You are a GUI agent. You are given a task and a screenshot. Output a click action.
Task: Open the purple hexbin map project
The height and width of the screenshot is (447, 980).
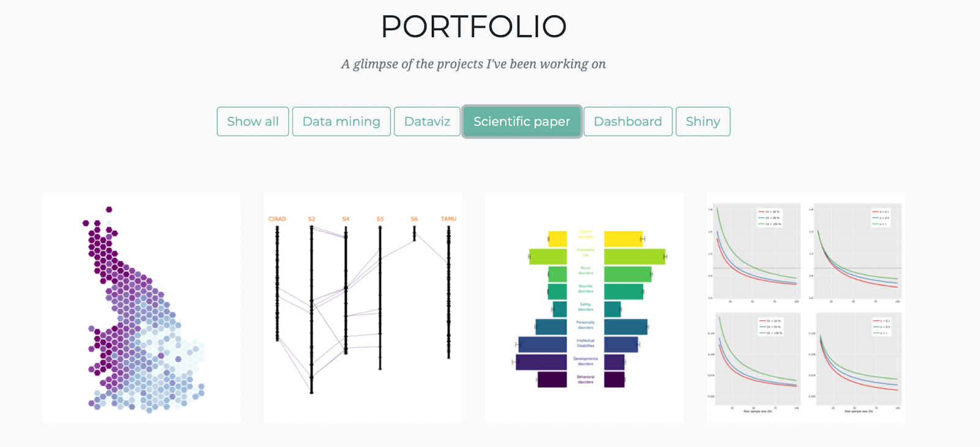point(141,308)
